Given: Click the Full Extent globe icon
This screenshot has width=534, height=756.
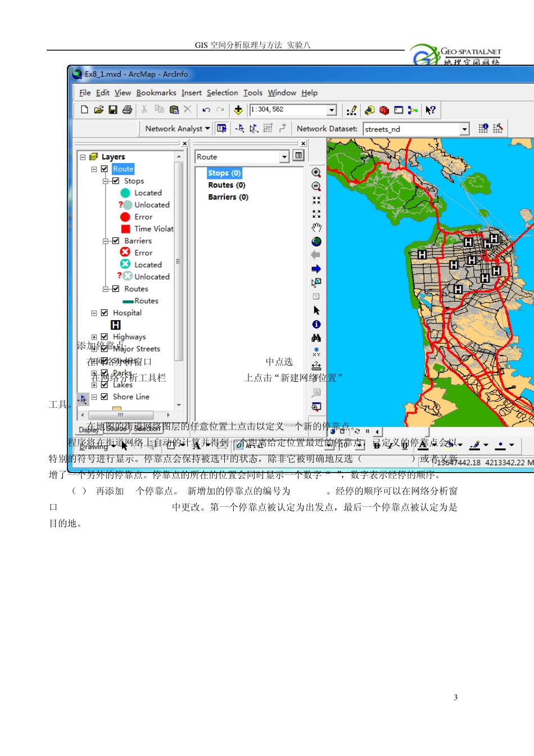Looking at the screenshot, I should point(316,241).
